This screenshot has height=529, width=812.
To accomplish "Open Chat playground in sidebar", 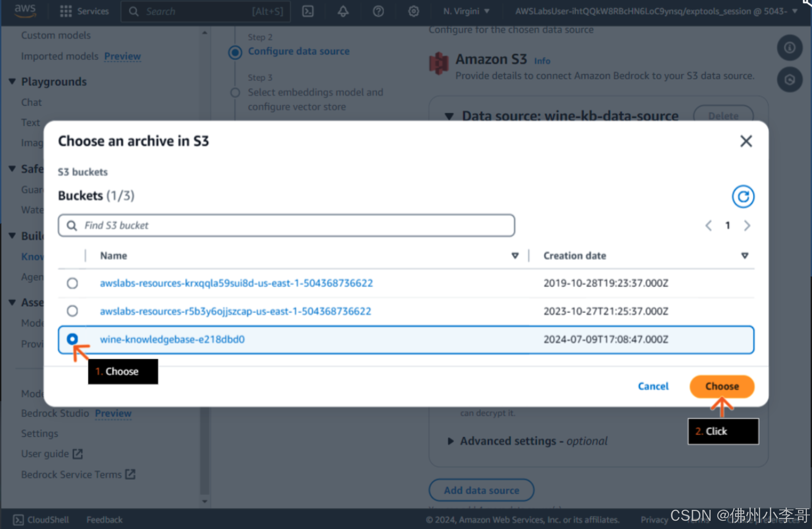I will [x=31, y=103].
